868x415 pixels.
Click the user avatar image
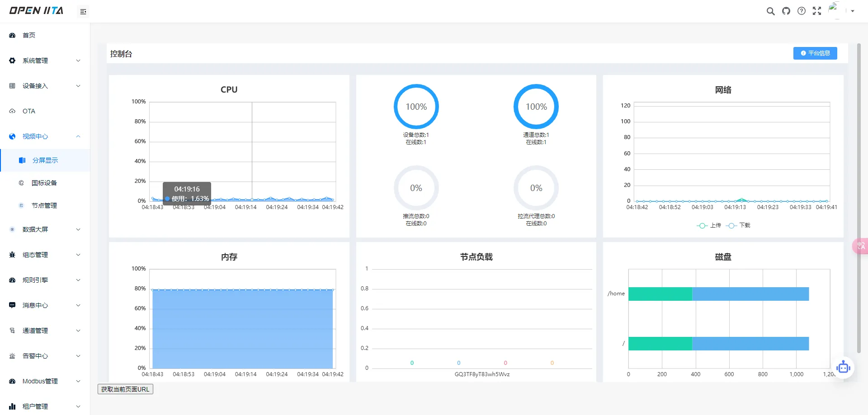(x=834, y=10)
